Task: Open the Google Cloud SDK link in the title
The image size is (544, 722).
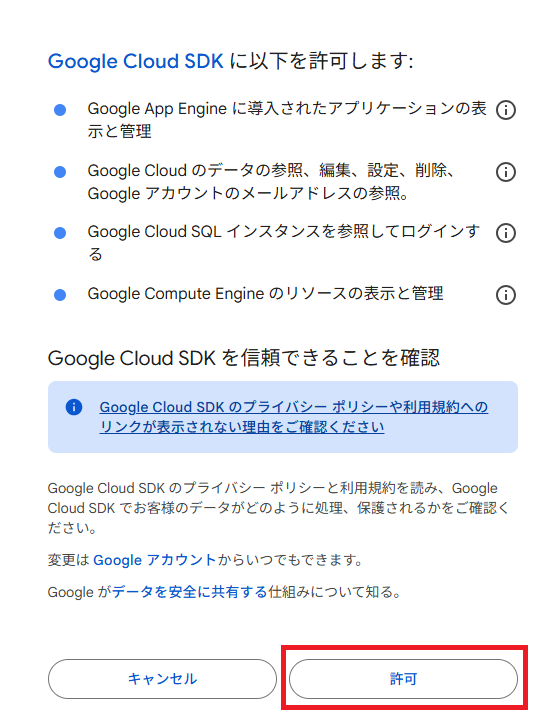Action: click(135, 61)
